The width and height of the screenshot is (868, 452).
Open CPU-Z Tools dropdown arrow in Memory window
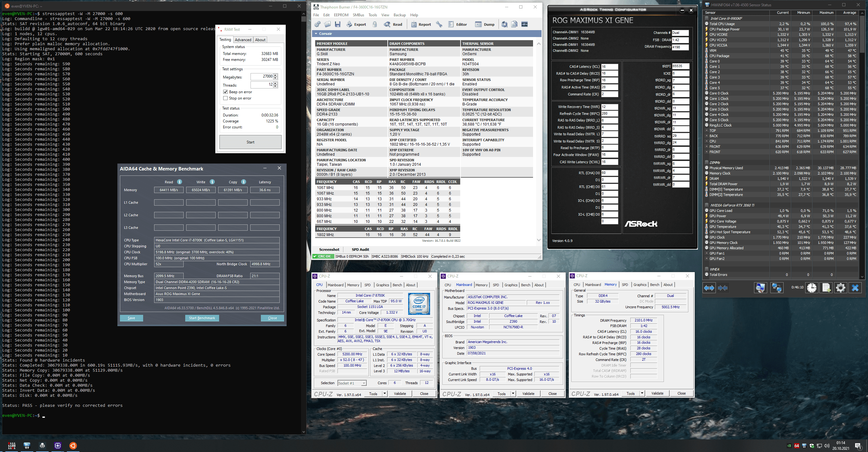642,393
